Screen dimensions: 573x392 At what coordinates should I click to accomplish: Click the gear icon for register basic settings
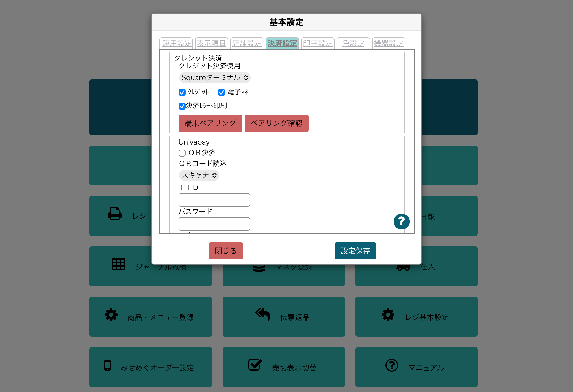pos(388,315)
